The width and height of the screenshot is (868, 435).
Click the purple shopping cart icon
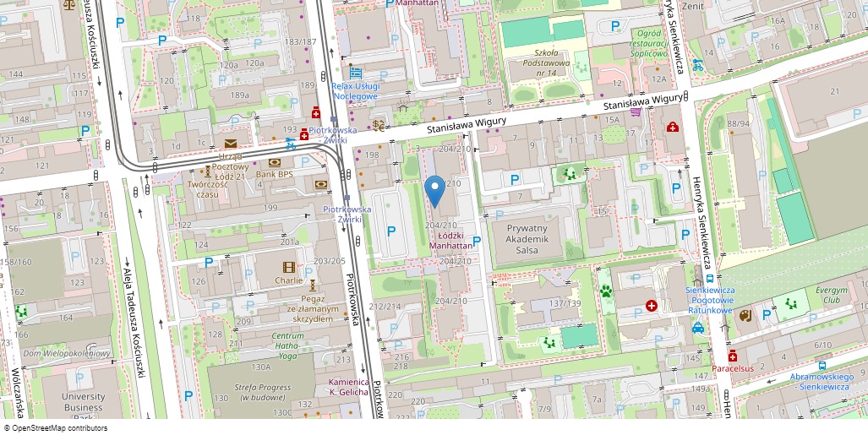click(x=635, y=111)
